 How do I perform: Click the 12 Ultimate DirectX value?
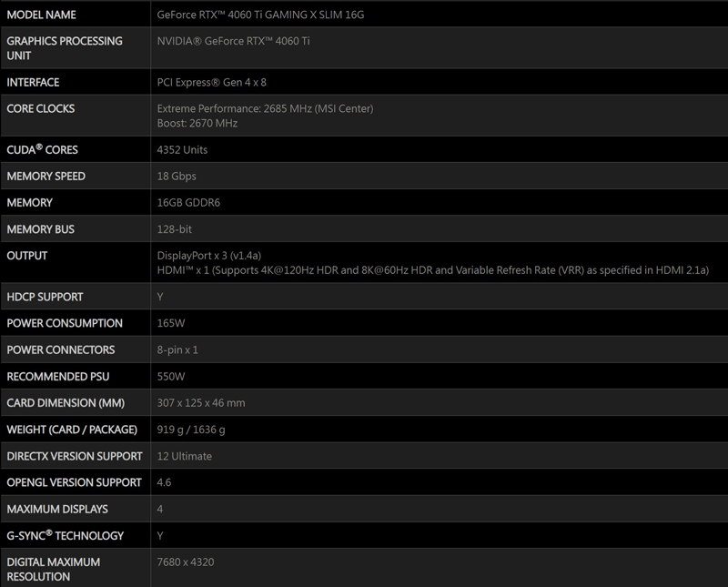click(x=185, y=456)
